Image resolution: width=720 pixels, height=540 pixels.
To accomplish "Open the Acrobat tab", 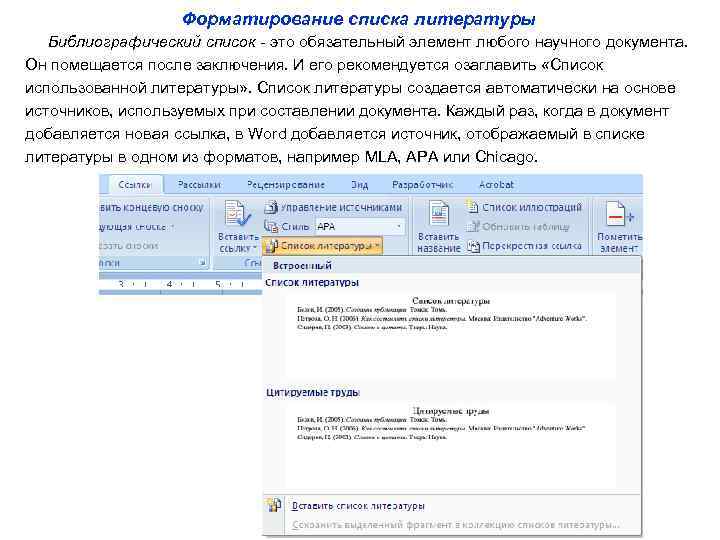I will coord(496,185).
